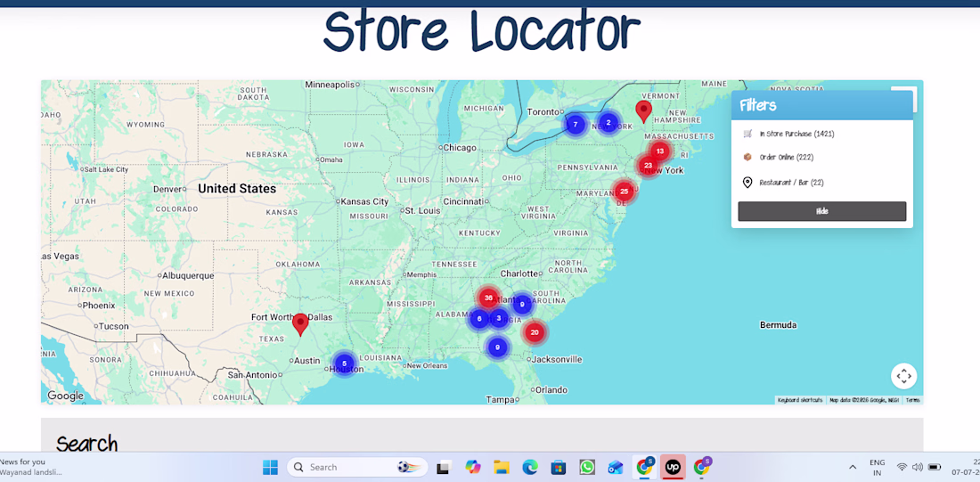The image size is (980, 482).
Task: Open the volume control in system tray
Action: [x=918, y=467]
